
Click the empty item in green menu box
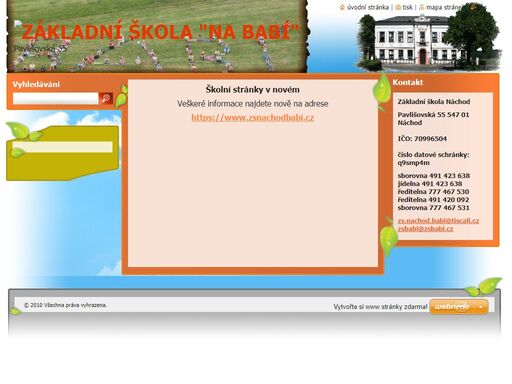[62, 147]
